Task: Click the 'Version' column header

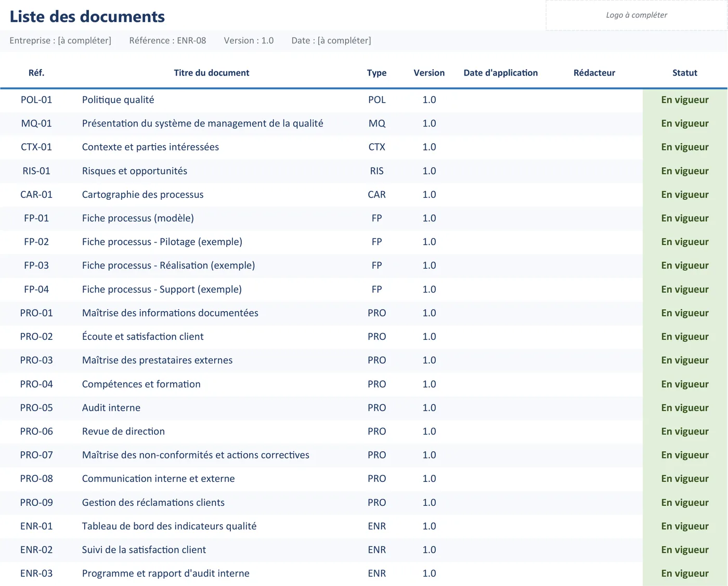Action: click(x=429, y=73)
